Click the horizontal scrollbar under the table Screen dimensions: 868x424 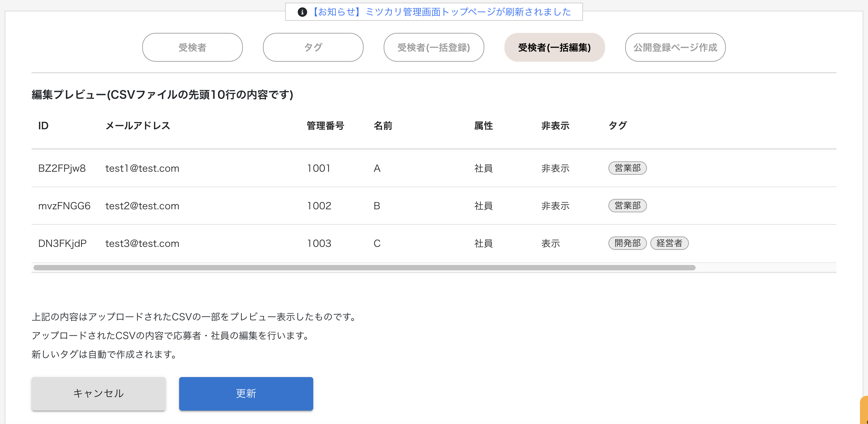(x=364, y=268)
